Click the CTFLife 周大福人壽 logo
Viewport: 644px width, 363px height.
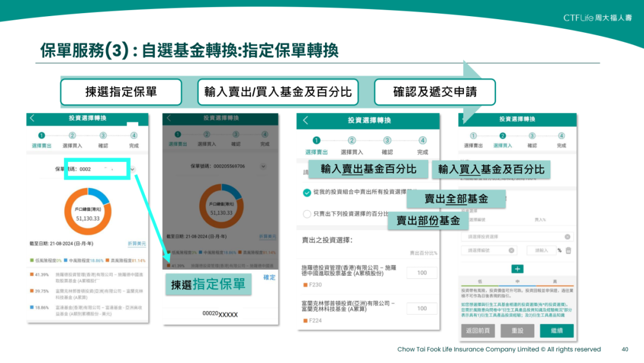(597, 18)
